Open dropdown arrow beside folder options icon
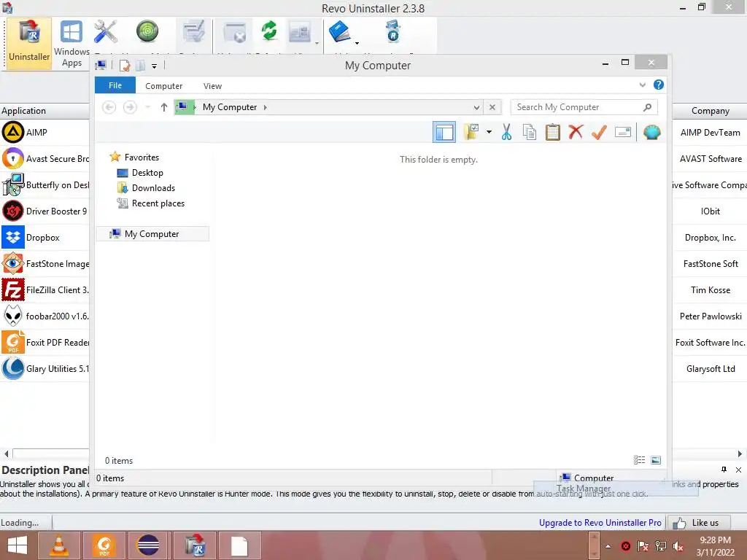 pos(489,132)
